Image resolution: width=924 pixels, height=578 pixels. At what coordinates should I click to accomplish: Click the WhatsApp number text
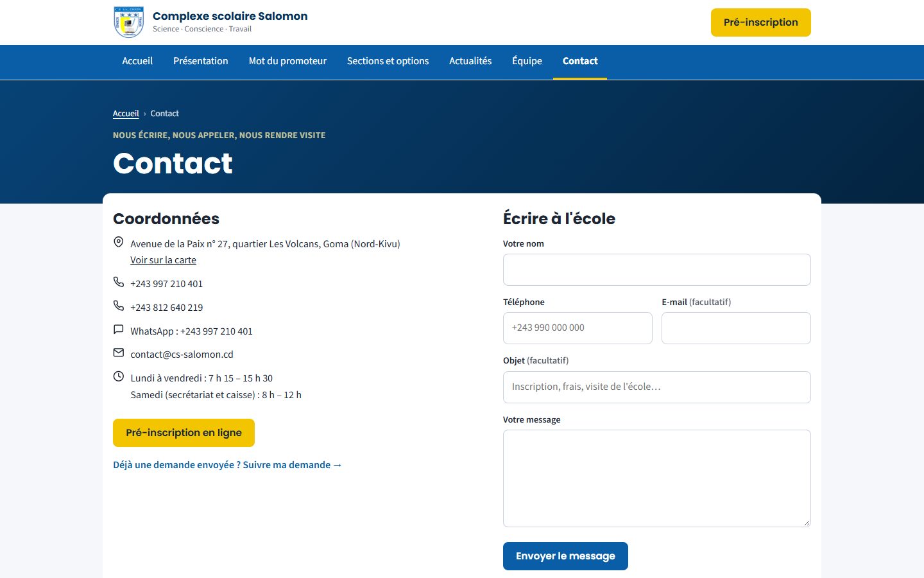click(191, 331)
